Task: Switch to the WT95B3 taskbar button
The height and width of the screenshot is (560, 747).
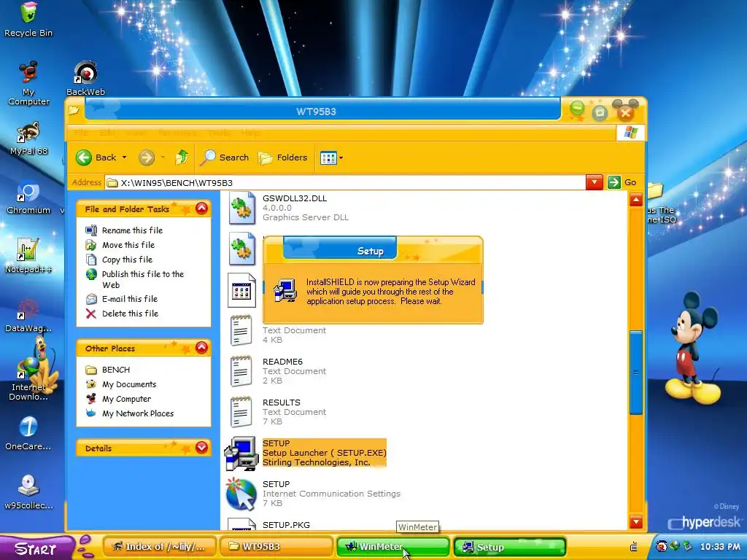Action: coord(276,547)
